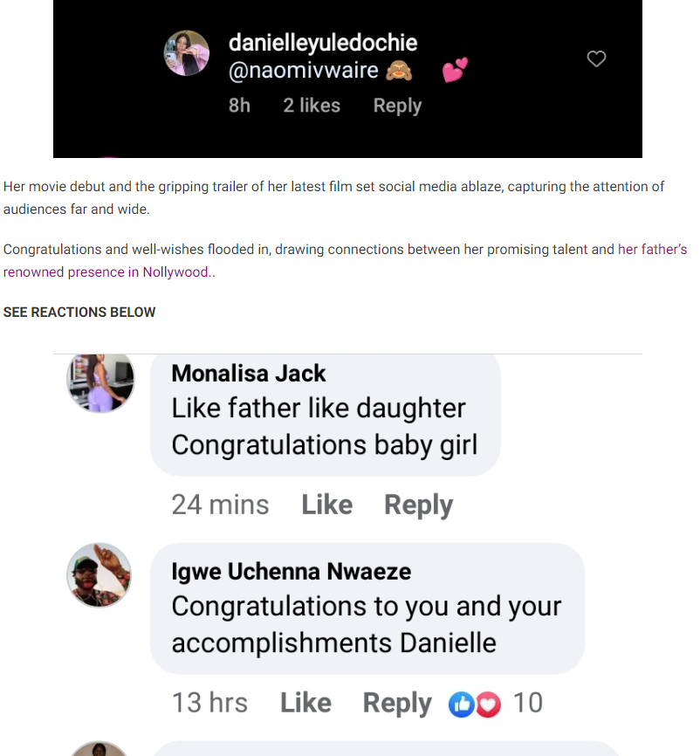700x756 pixels.
Task: Open Igwe Uchenna Nwaeze's profile picture
Action: point(100,575)
